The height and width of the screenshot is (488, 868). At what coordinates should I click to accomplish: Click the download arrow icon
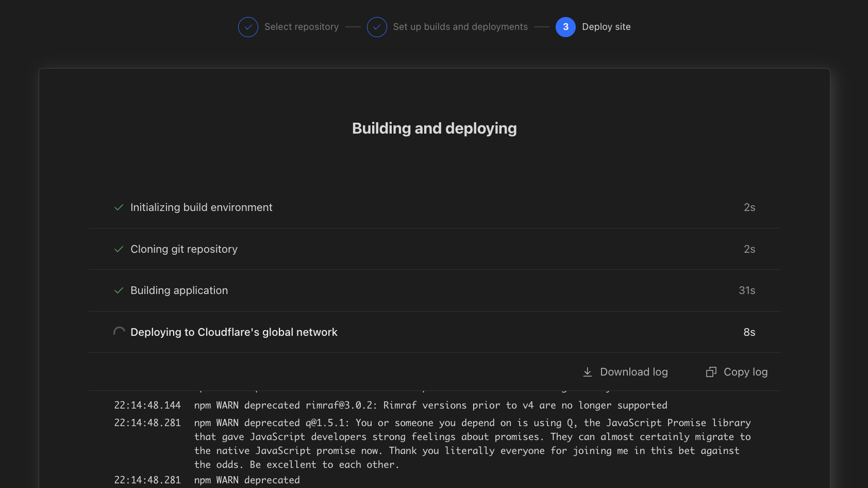pyautogui.click(x=587, y=372)
